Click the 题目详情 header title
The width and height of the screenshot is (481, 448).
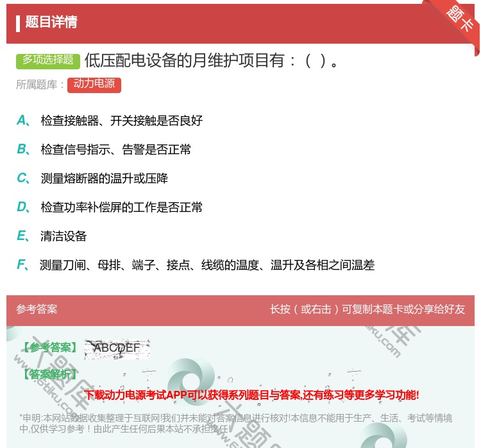pos(51,22)
